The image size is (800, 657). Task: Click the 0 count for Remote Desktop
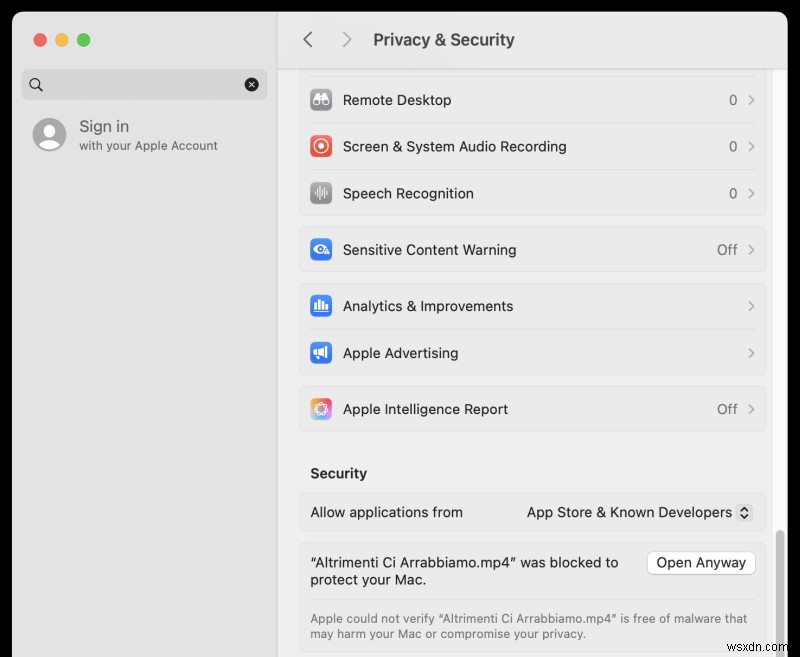tap(733, 100)
